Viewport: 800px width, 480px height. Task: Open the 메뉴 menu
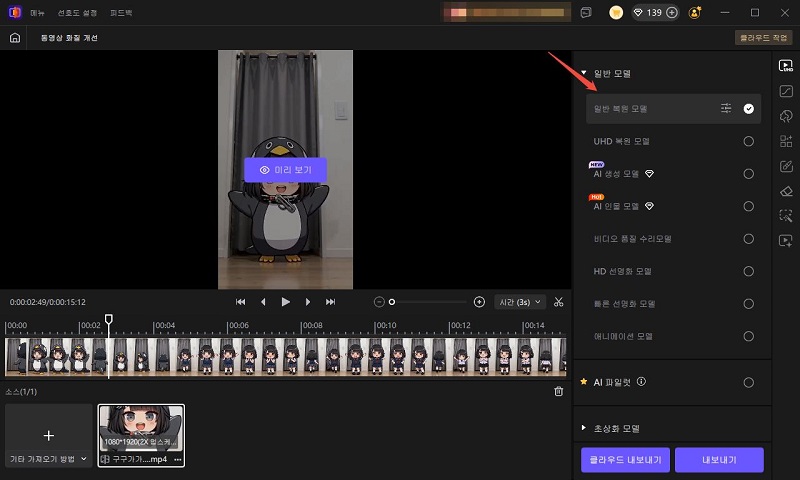point(37,13)
